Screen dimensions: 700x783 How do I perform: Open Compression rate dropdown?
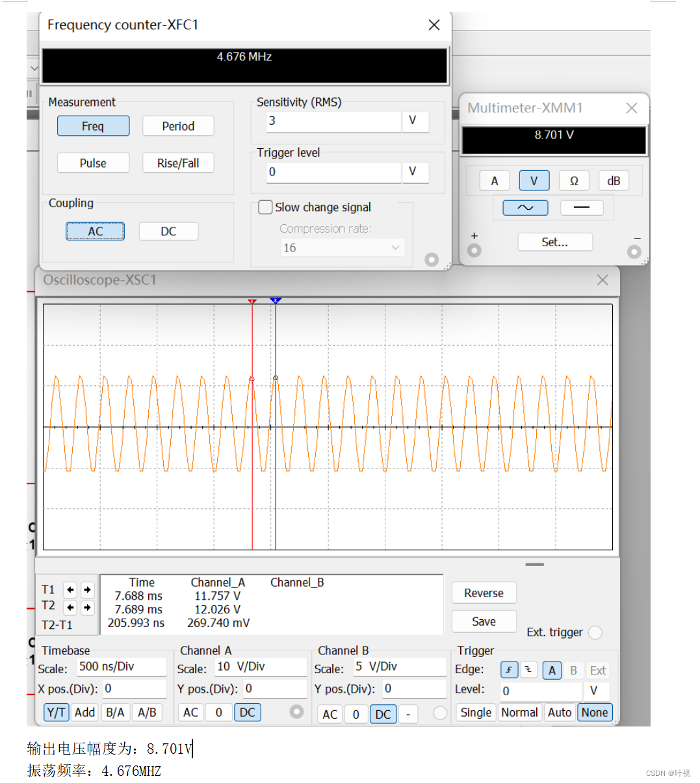point(343,248)
